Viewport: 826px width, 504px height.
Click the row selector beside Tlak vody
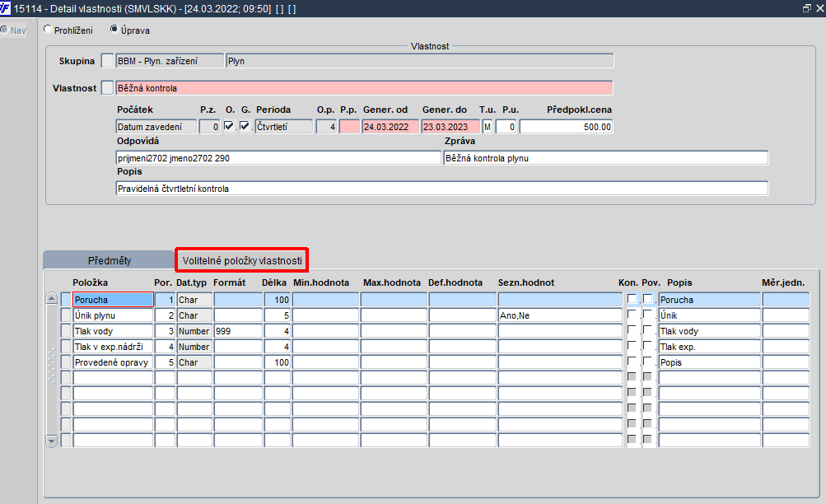(x=66, y=331)
